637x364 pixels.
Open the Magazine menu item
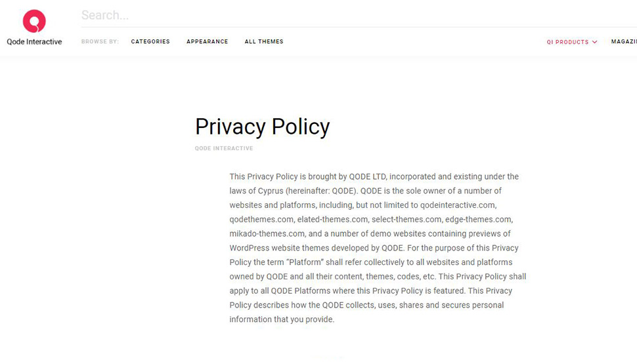[624, 41]
